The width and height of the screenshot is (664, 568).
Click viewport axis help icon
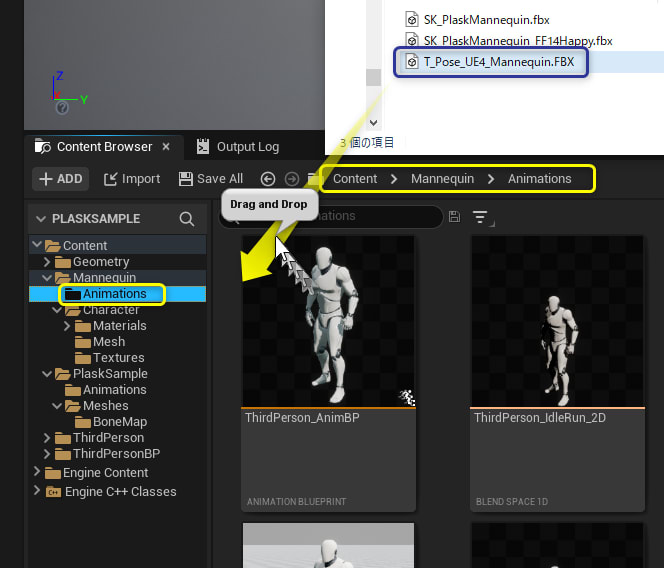tap(62, 108)
